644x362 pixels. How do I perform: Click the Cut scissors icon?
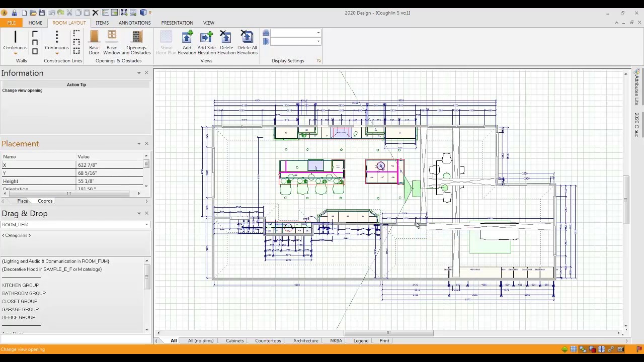pos(69,13)
